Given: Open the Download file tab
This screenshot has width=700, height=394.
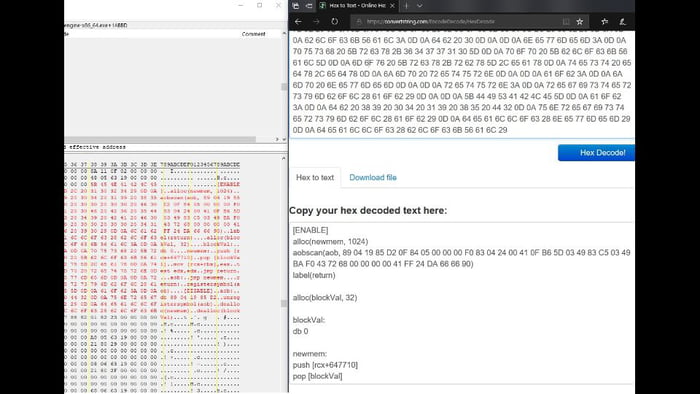Looking at the screenshot, I should tap(373, 178).
